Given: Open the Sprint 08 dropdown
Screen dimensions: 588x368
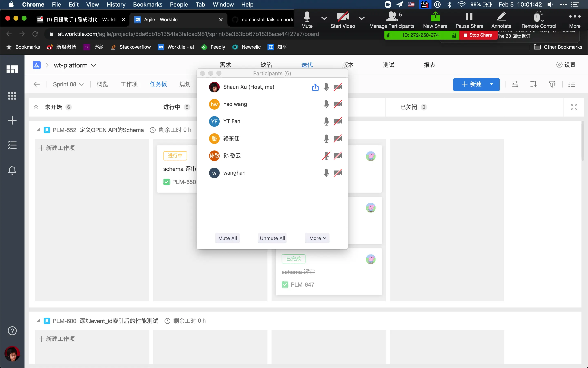Looking at the screenshot, I should pyautogui.click(x=68, y=84).
